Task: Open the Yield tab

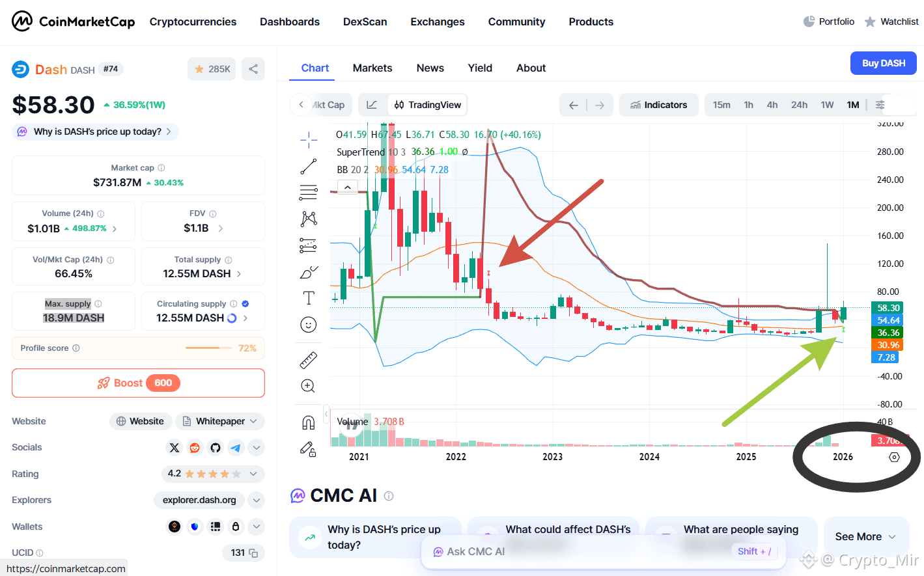Action: click(480, 68)
